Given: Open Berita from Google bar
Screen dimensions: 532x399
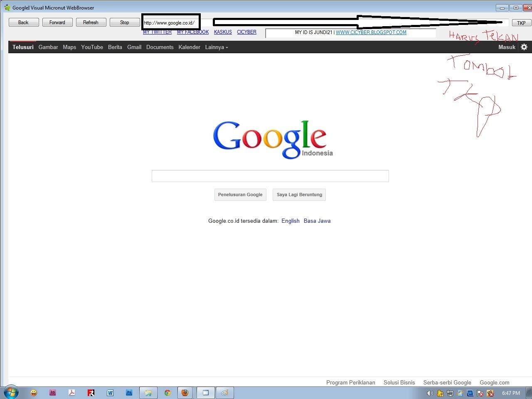Looking at the screenshot, I should coord(115,47).
